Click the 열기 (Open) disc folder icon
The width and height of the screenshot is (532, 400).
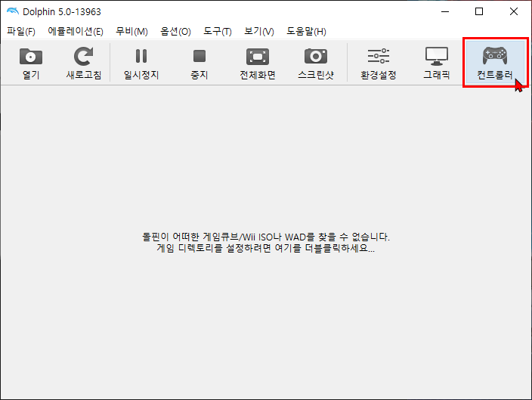(31, 57)
